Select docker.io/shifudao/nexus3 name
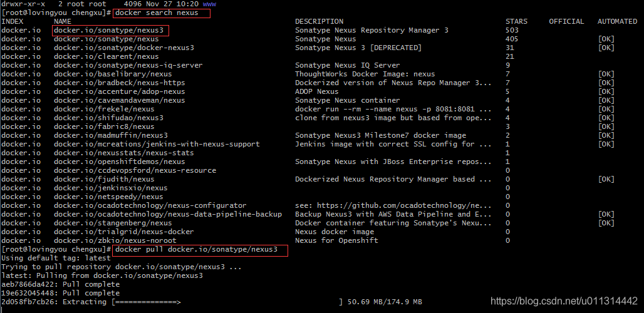 pyautogui.click(x=108, y=118)
